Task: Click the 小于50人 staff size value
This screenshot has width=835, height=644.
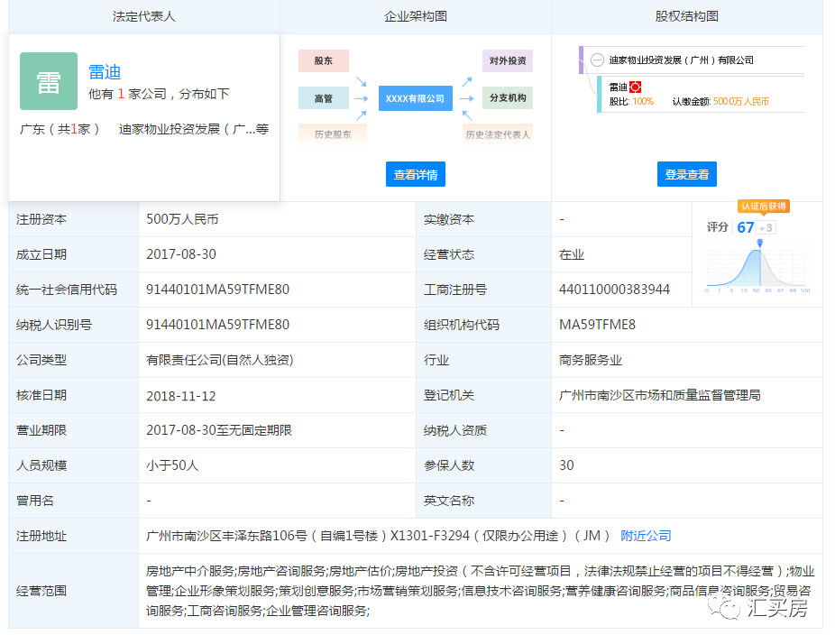Action: (172, 465)
